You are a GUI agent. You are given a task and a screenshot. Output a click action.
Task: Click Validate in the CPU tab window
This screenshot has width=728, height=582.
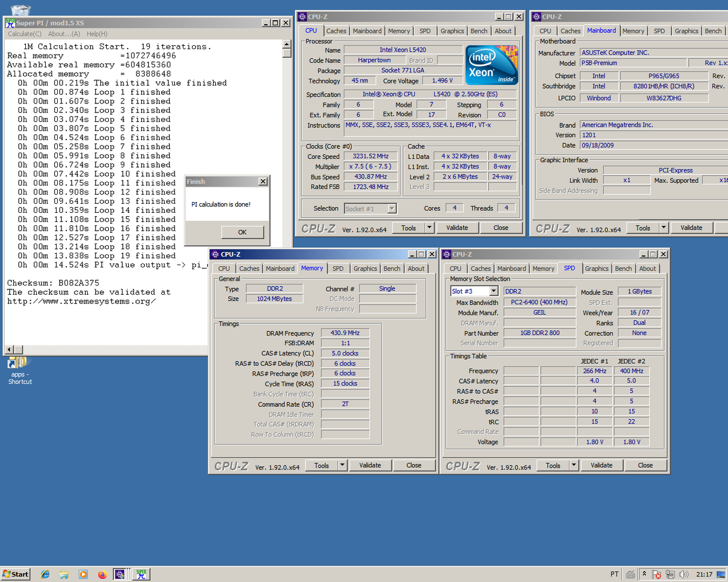click(x=457, y=228)
